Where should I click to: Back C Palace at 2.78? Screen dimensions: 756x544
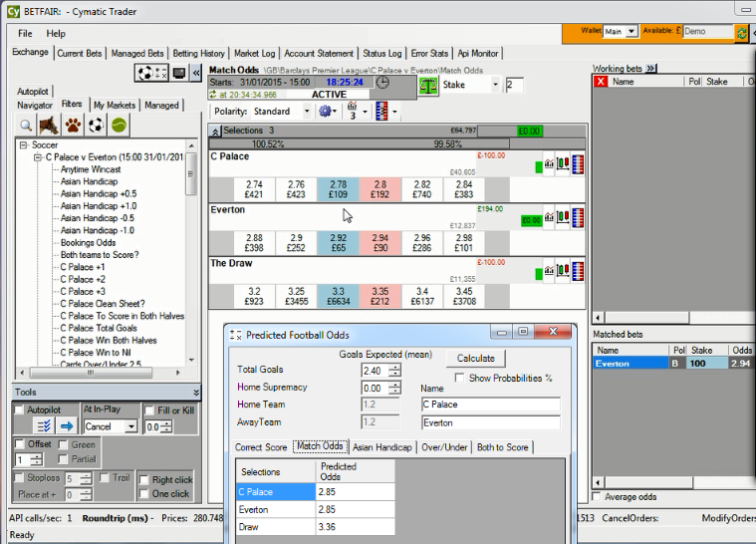point(338,189)
